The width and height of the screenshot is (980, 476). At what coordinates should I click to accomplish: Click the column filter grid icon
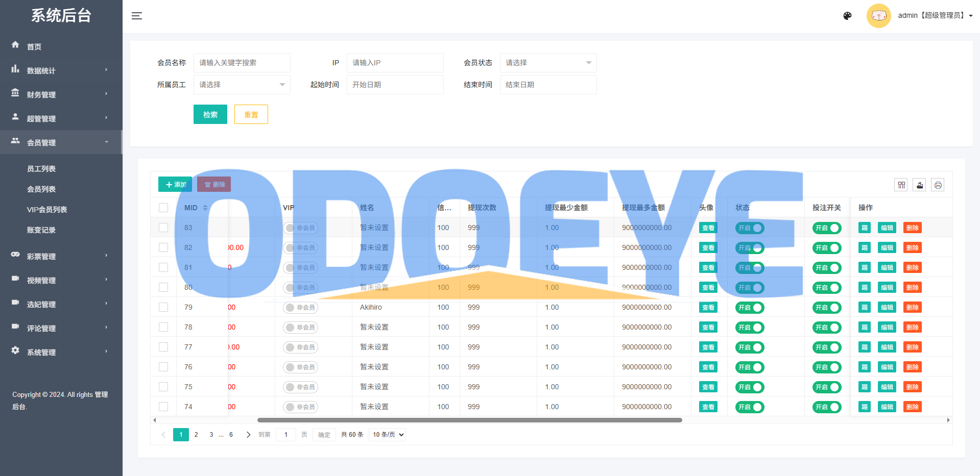[901, 185]
